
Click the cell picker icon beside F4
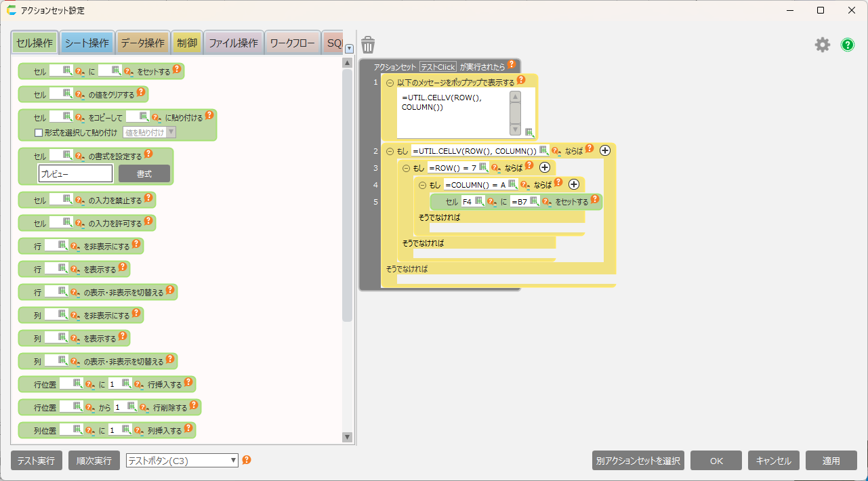point(479,201)
